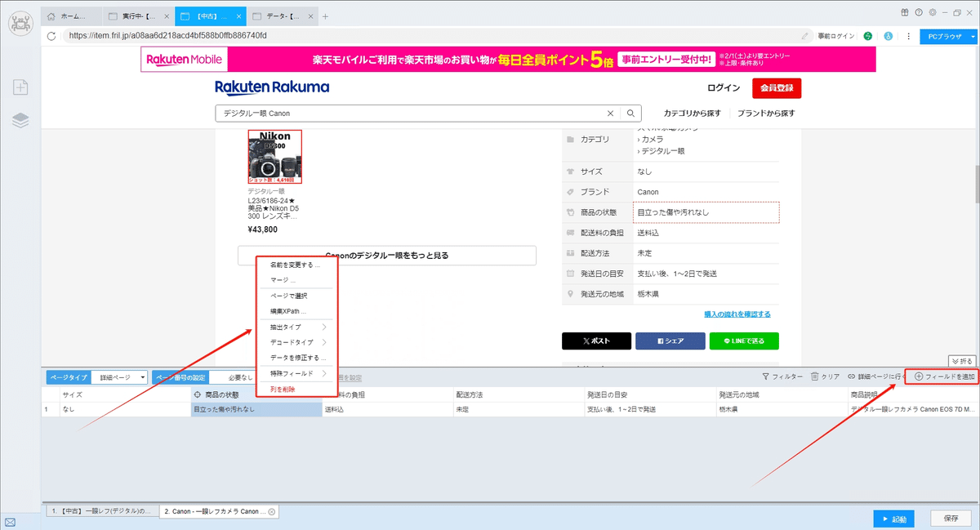Click the 起動 start button
Image resolution: width=980 pixels, height=530 pixels.
click(x=893, y=519)
